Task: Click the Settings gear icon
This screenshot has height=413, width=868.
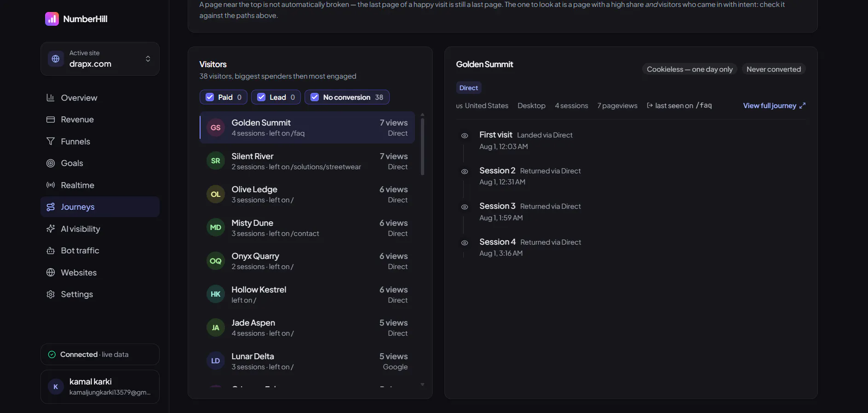Action: pyautogui.click(x=51, y=294)
